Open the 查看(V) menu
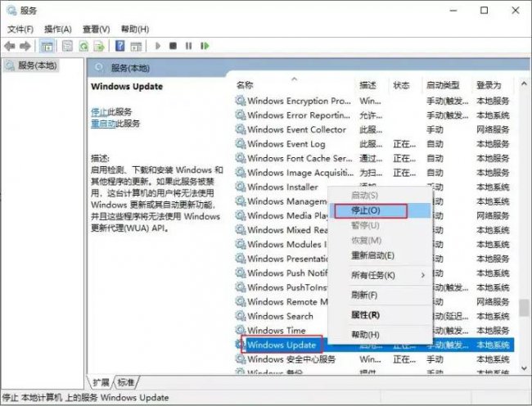 click(x=97, y=29)
